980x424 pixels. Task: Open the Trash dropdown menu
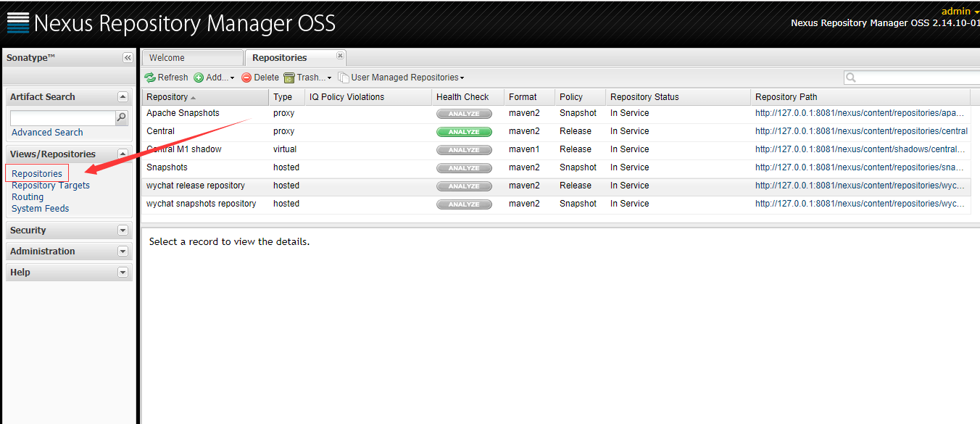[x=308, y=78]
